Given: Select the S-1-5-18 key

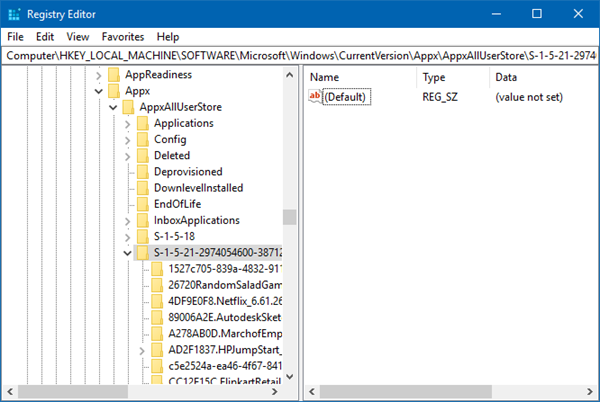Looking at the screenshot, I should click(173, 236).
